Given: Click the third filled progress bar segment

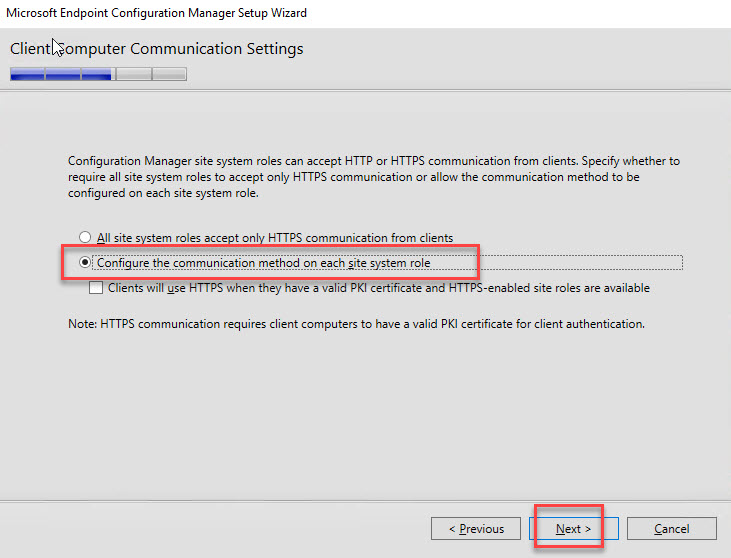Looking at the screenshot, I should point(97,74).
